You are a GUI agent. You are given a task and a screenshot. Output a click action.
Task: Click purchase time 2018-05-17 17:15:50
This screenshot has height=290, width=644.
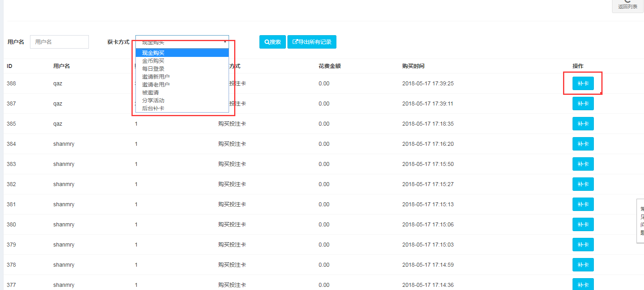pos(428,164)
